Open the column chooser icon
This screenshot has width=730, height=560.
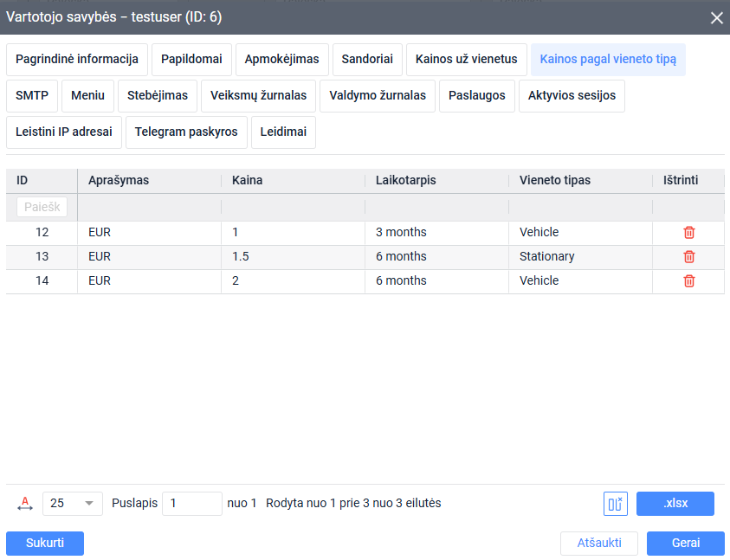615,504
